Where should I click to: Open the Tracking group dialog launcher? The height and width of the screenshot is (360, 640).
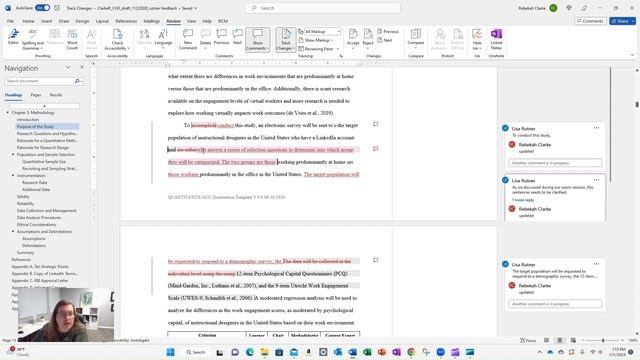[341, 56]
